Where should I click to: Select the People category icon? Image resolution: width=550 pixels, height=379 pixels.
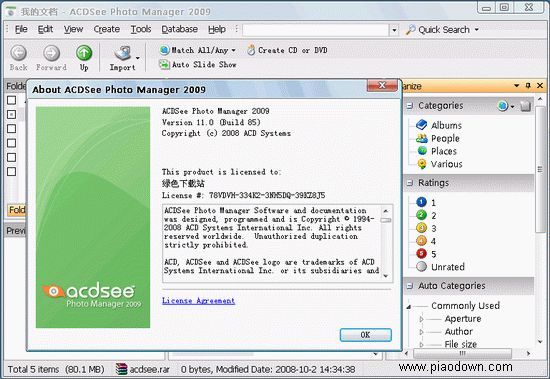421,138
